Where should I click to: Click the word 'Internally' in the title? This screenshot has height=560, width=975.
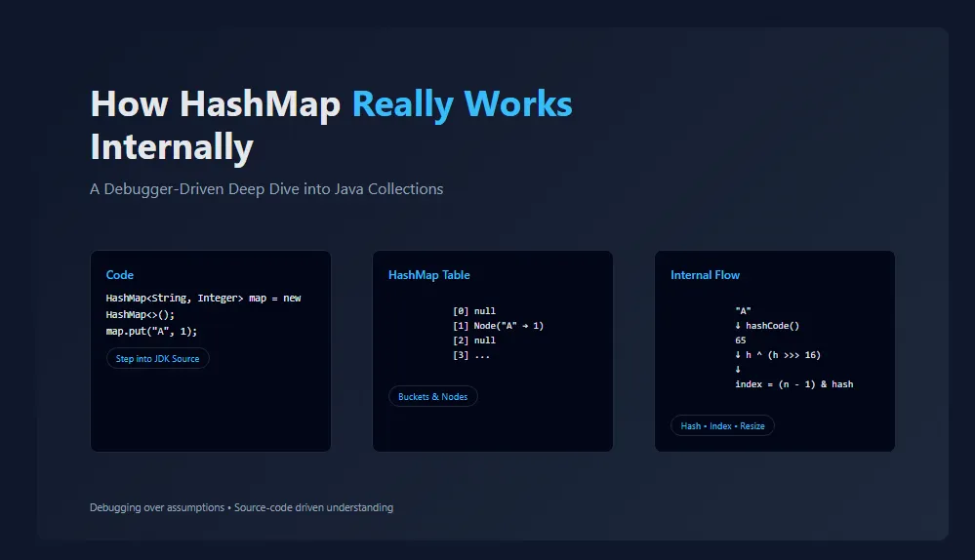[172, 147]
